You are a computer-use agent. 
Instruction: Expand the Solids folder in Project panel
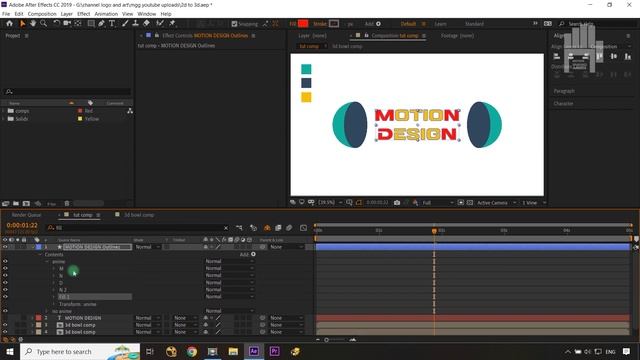point(4,119)
